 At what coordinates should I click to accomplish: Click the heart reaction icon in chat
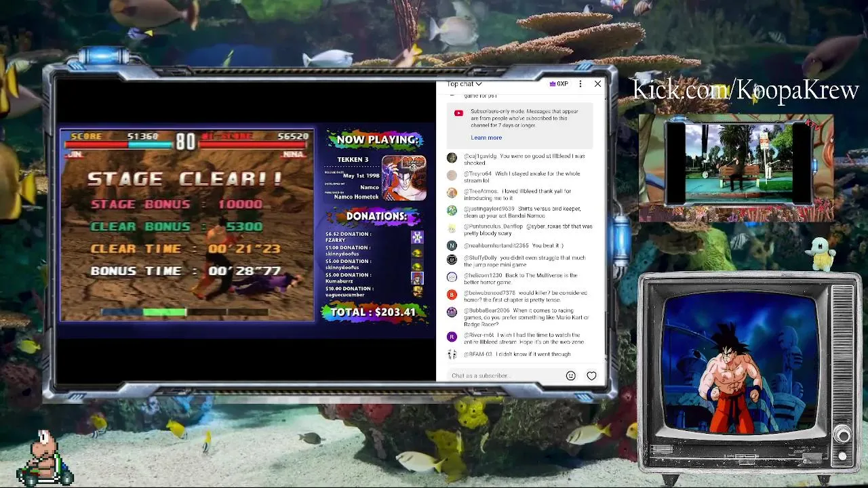[x=591, y=375]
